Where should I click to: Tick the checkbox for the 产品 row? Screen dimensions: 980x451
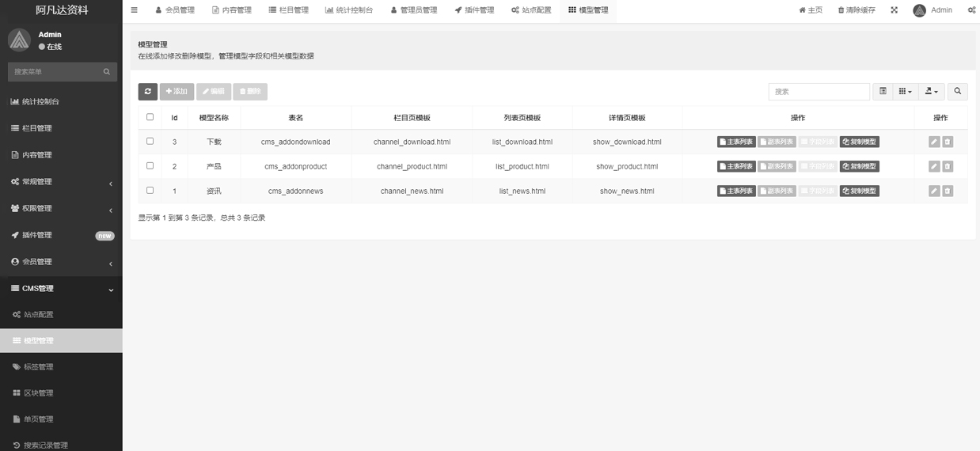tap(150, 166)
